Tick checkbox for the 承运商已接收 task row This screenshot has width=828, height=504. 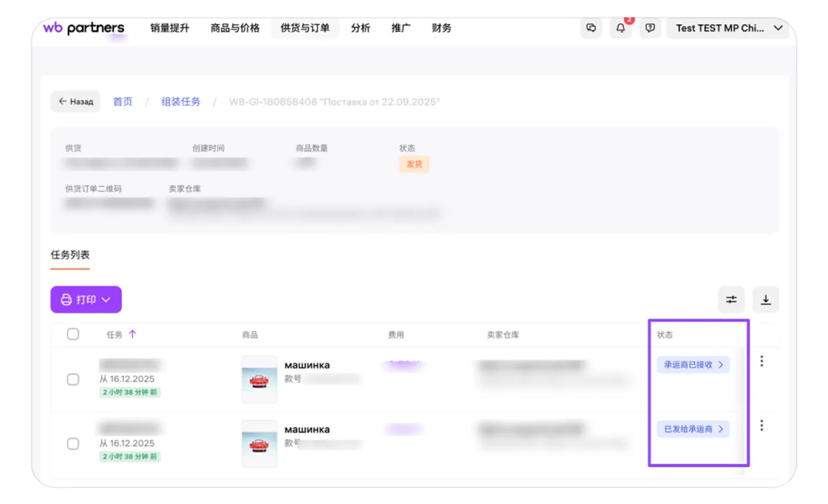pyautogui.click(x=73, y=380)
